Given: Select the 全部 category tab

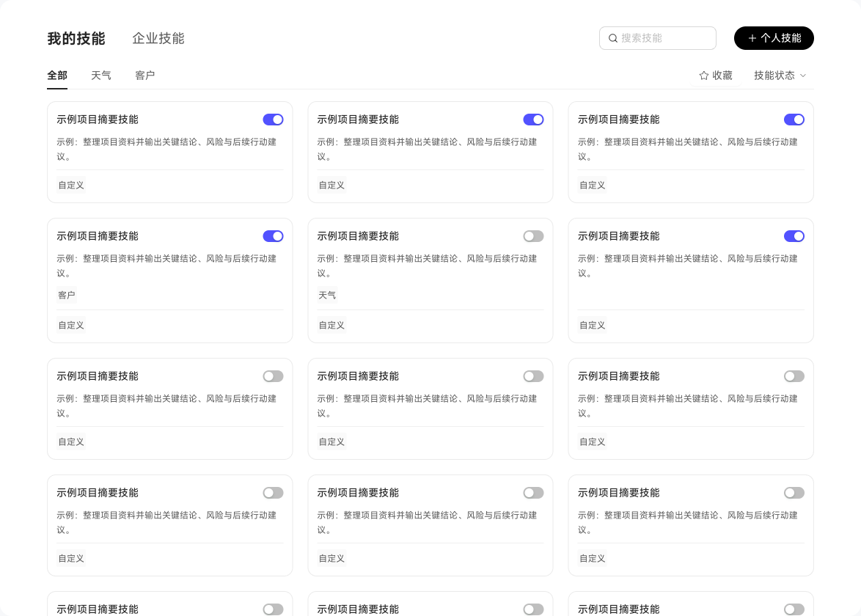Looking at the screenshot, I should (x=57, y=76).
